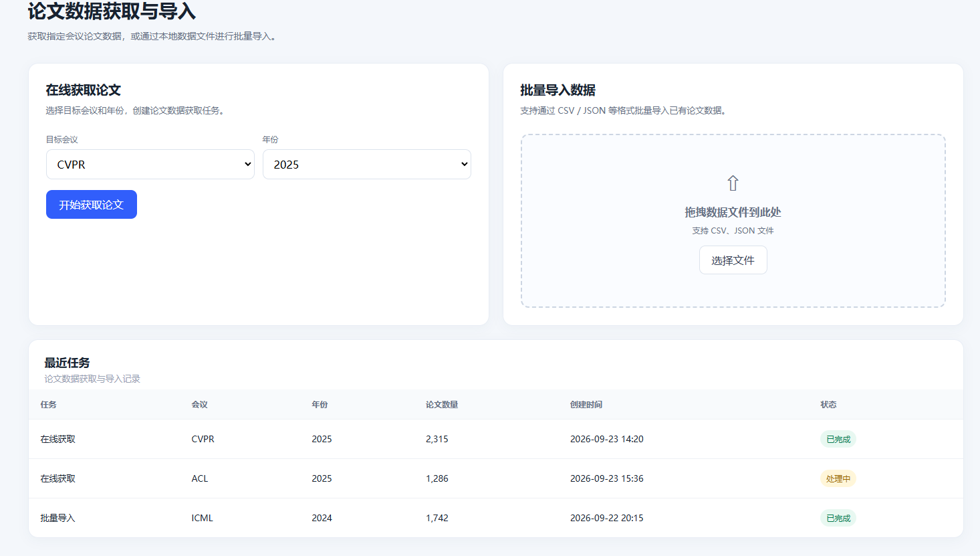980x556 pixels.
Task: Click the 在线获取论文 card heading
Action: [x=83, y=90]
